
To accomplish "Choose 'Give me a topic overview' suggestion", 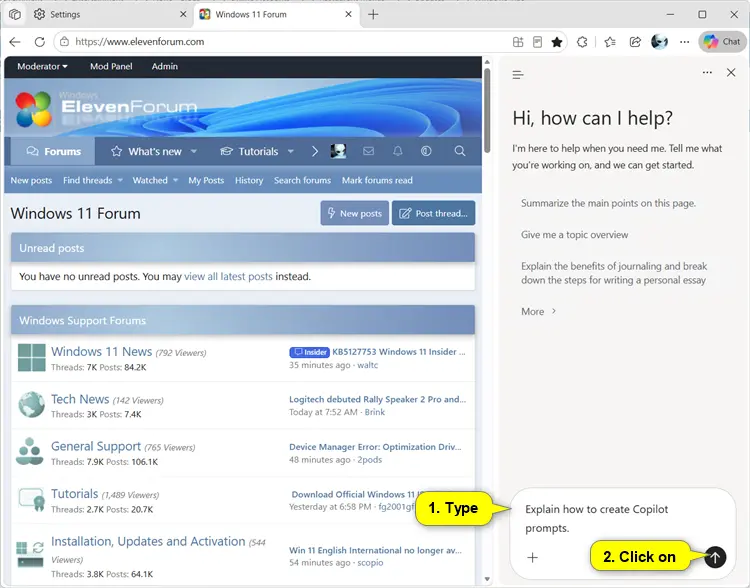I will [x=574, y=235].
